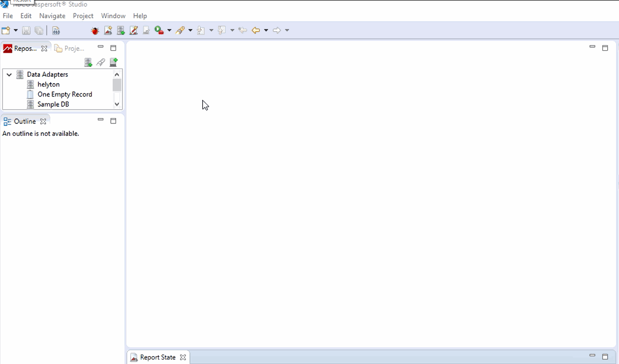Open the New wizard dropdown arrow

(16, 30)
